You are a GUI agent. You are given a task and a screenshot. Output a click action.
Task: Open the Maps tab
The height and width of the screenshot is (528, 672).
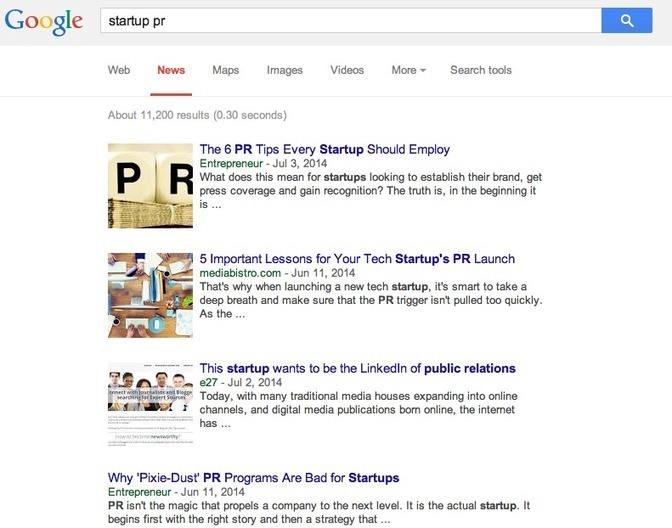(x=225, y=70)
